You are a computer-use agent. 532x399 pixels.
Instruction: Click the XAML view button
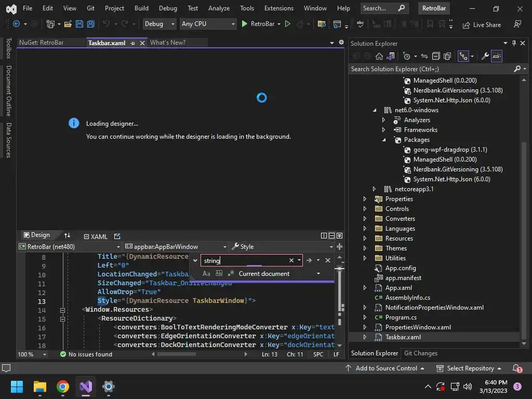[96, 236]
